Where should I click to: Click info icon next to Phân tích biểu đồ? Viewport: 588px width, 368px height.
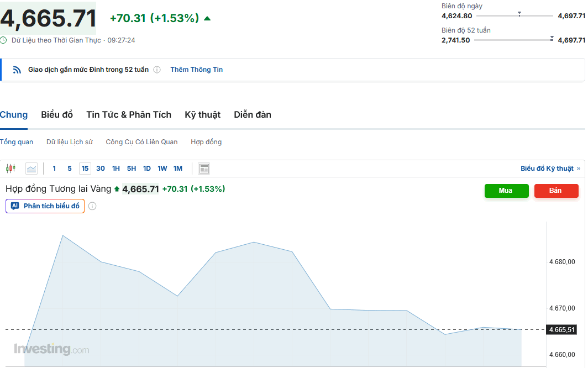(92, 206)
